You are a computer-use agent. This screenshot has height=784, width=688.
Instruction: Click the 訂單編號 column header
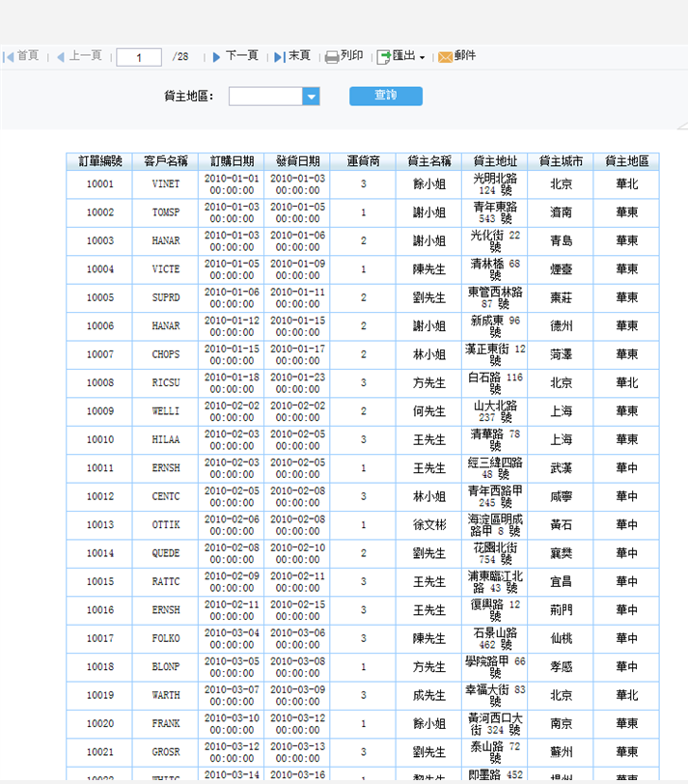pos(99,161)
